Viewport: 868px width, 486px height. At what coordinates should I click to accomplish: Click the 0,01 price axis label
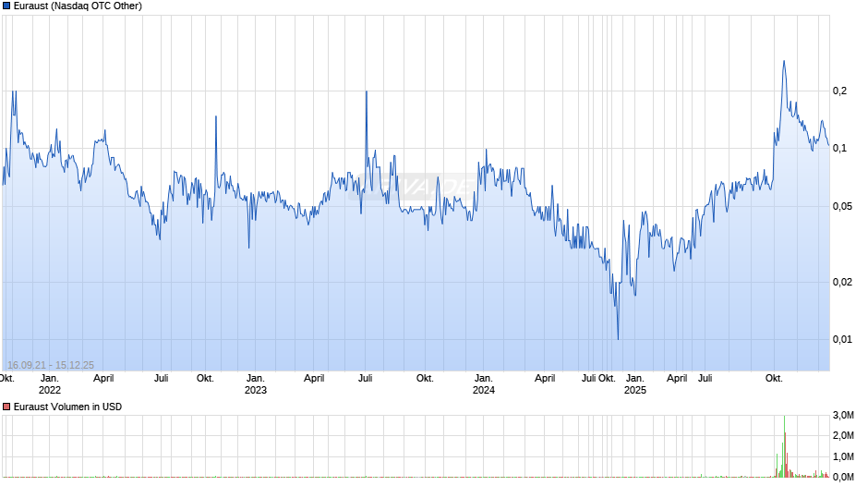tap(842, 339)
